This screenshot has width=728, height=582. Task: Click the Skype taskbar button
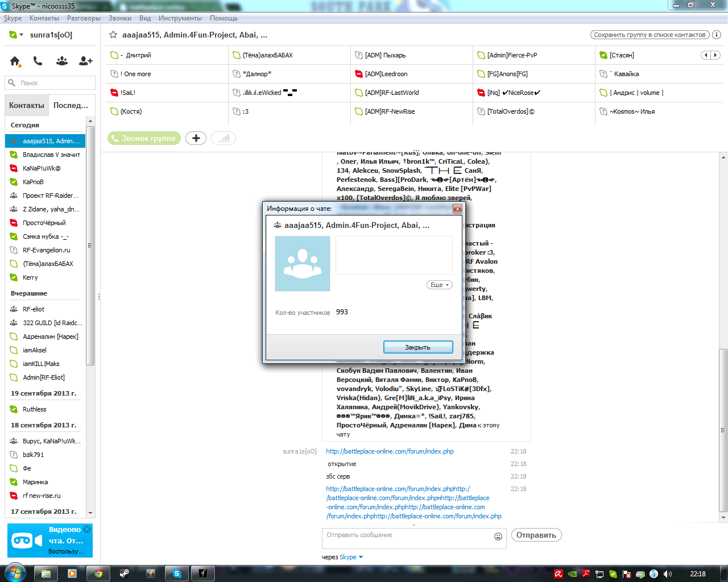tap(177, 573)
